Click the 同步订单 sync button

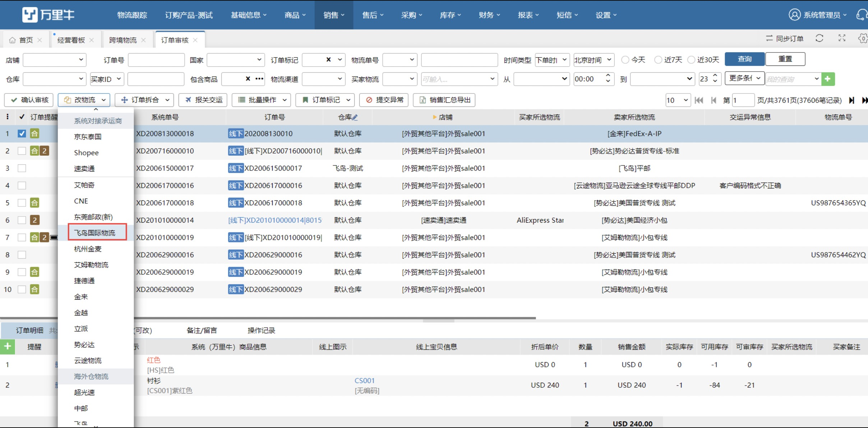click(x=785, y=38)
